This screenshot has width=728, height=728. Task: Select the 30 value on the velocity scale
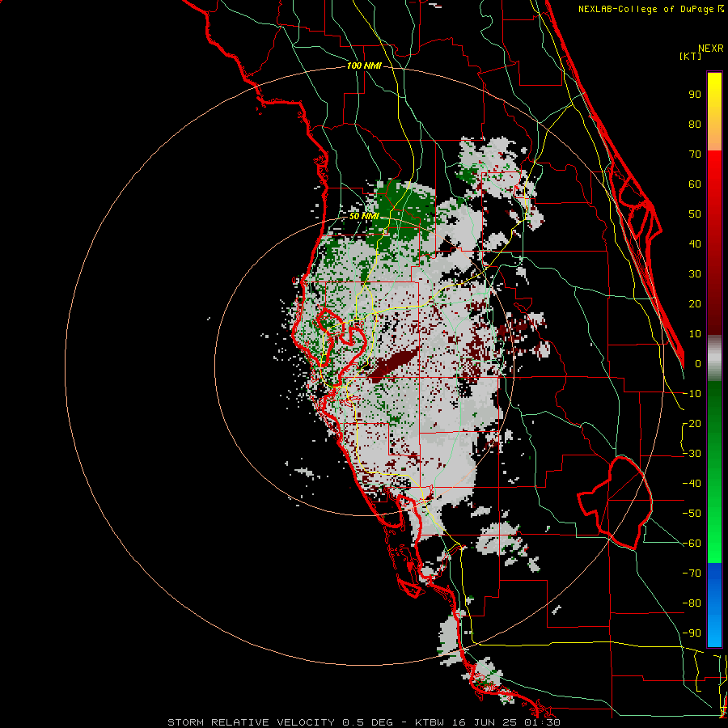click(x=695, y=274)
